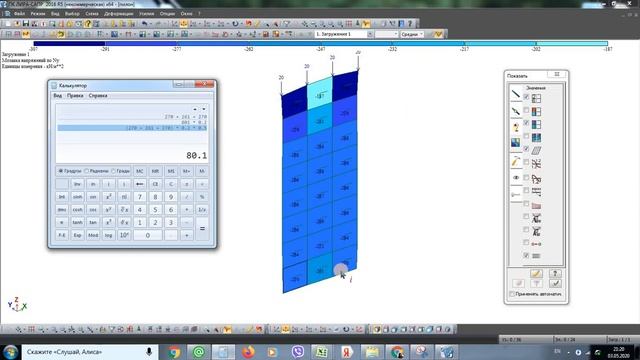Open Viber from the taskbar
Image resolution: width=640 pixels, height=360 pixels.
[298, 352]
